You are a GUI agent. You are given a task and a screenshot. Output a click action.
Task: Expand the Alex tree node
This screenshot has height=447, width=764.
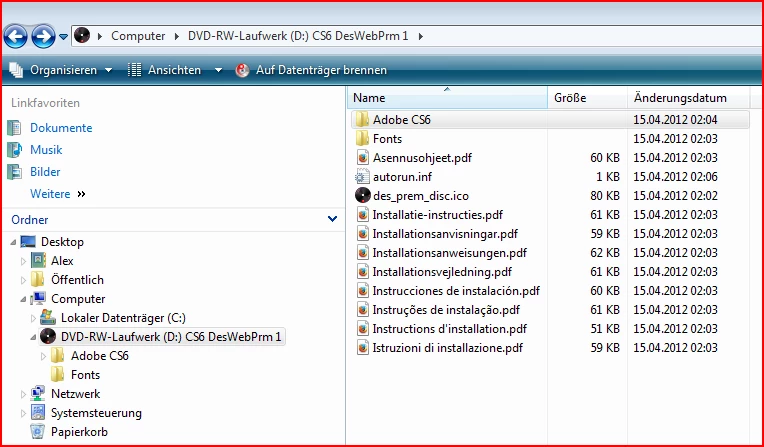pyautogui.click(x=23, y=261)
